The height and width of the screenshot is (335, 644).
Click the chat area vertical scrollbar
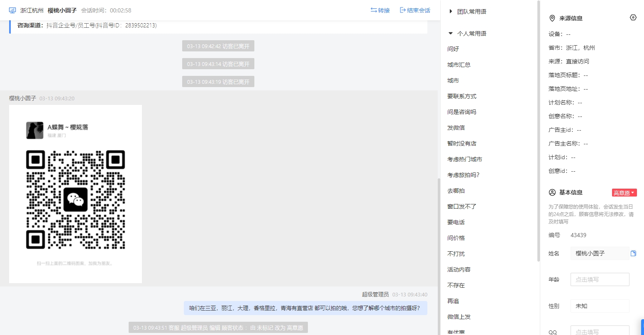(x=439, y=256)
